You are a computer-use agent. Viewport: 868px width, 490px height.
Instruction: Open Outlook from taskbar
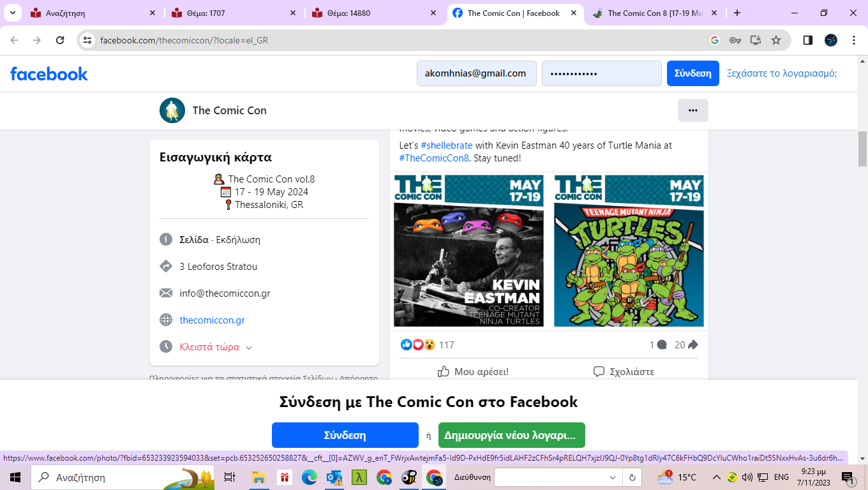[x=334, y=477]
